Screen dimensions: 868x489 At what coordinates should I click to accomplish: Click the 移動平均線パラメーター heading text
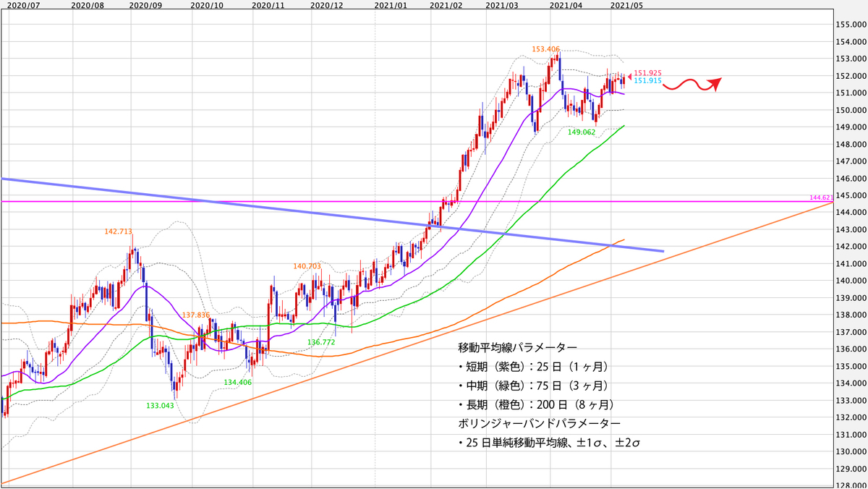[x=518, y=347]
